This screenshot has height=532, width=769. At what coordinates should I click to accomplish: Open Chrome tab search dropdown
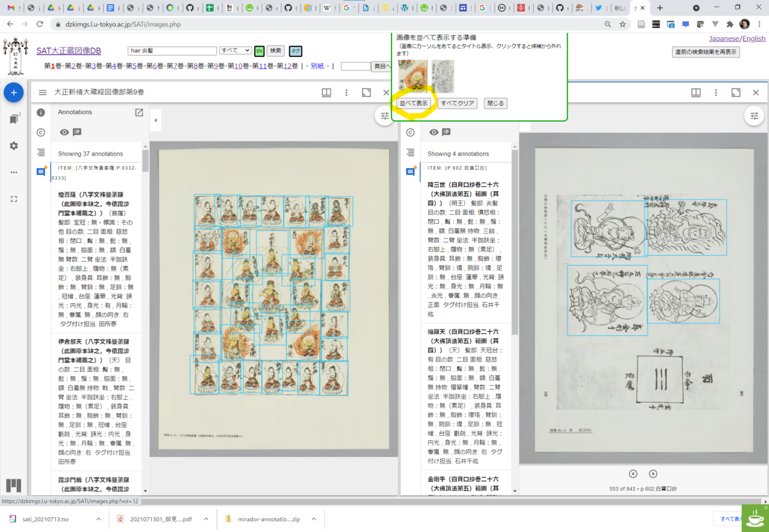click(x=697, y=8)
